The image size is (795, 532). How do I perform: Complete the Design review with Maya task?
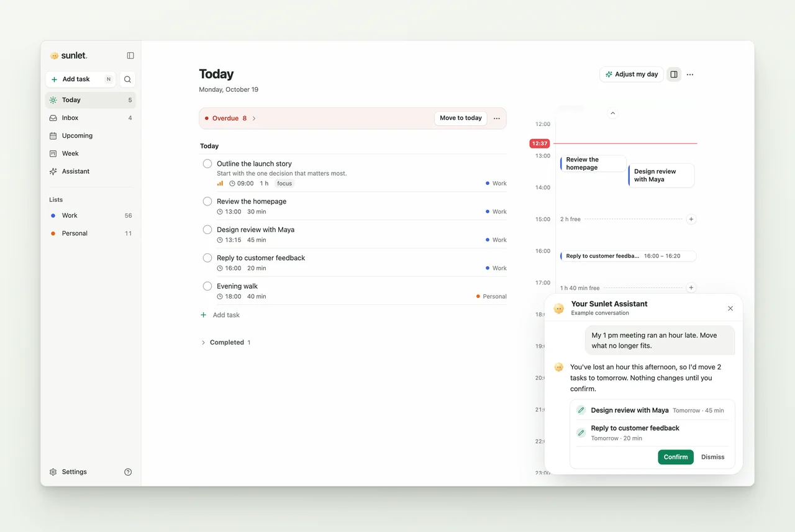(x=207, y=230)
